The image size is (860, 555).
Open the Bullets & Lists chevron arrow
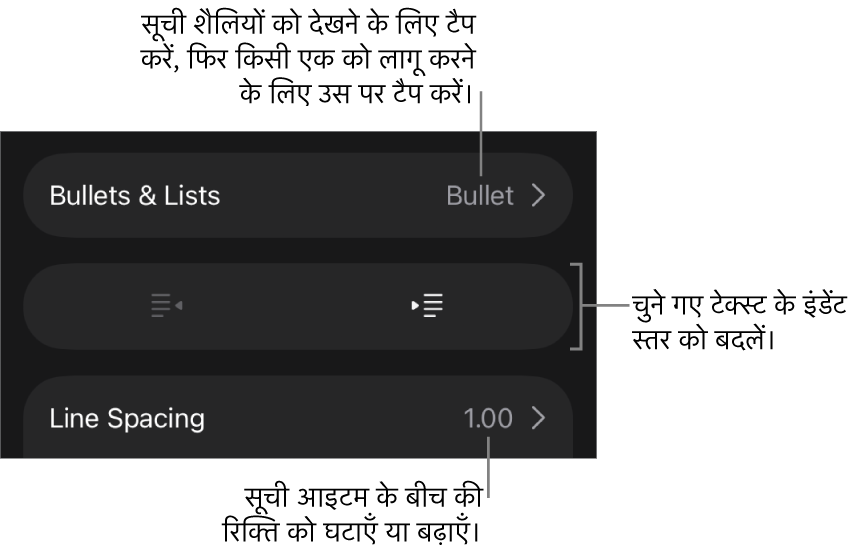(x=538, y=195)
